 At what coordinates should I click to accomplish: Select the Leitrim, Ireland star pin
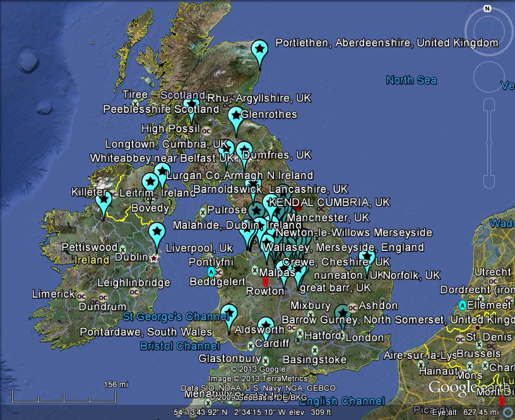pos(150,182)
